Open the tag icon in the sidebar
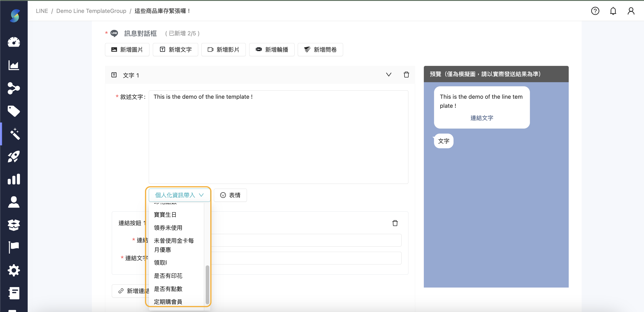The width and height of the screenshot is (644, 312). (14, 111)
